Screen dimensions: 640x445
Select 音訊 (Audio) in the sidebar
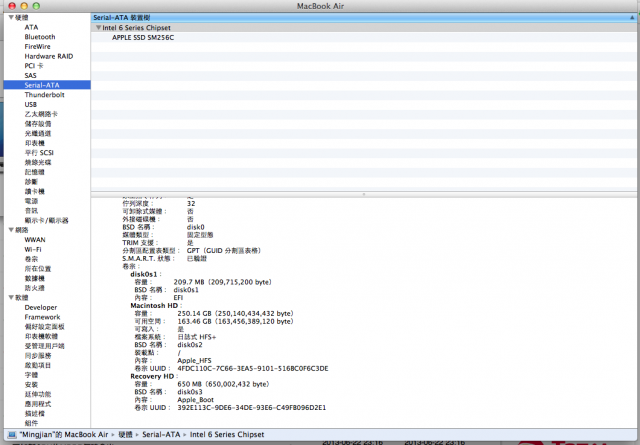coord(31,211)
